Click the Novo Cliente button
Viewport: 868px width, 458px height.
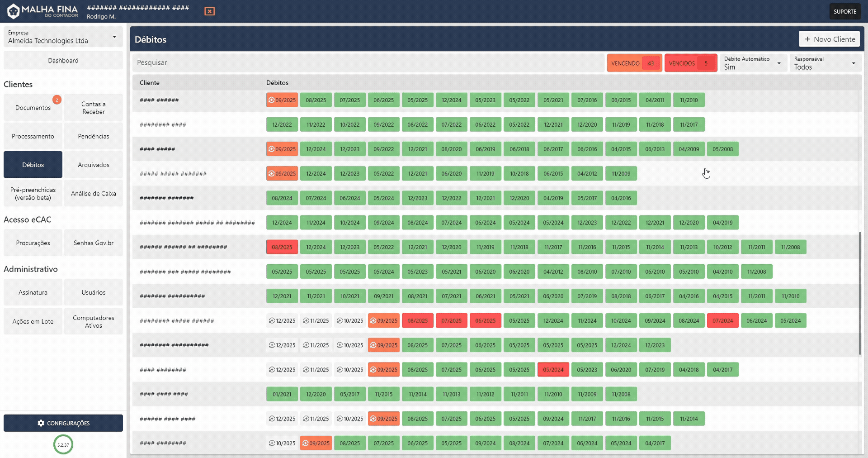point(829,39)
